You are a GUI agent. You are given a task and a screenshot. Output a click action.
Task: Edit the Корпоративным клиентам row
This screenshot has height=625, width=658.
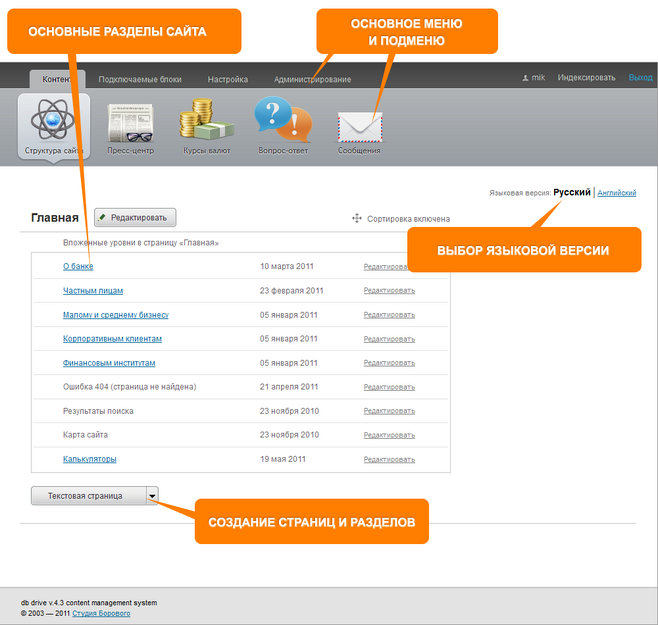[x=389, y=339]
